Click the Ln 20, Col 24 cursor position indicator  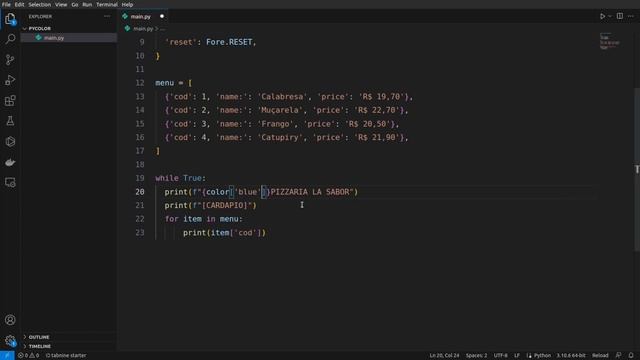click(x=444, y=356)
